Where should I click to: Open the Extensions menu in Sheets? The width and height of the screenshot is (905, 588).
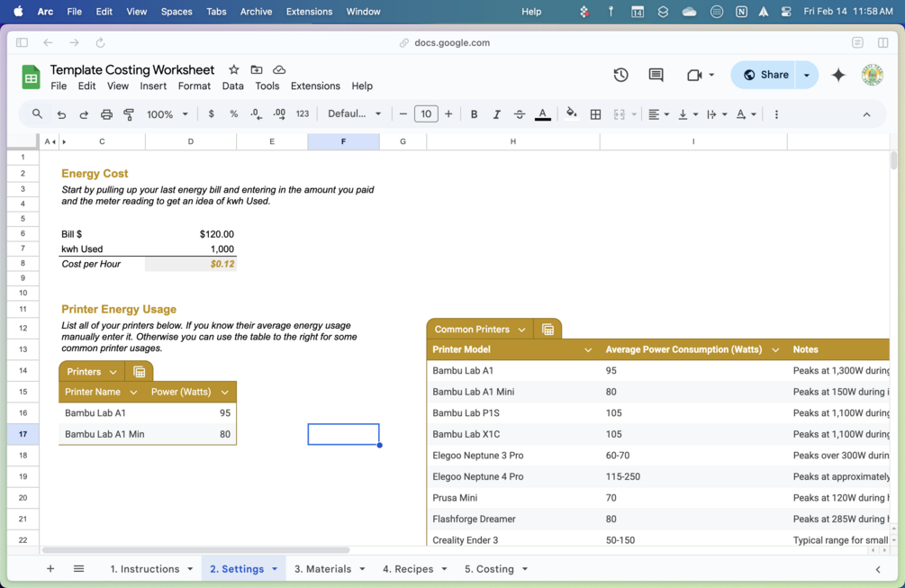pos(315,86)
